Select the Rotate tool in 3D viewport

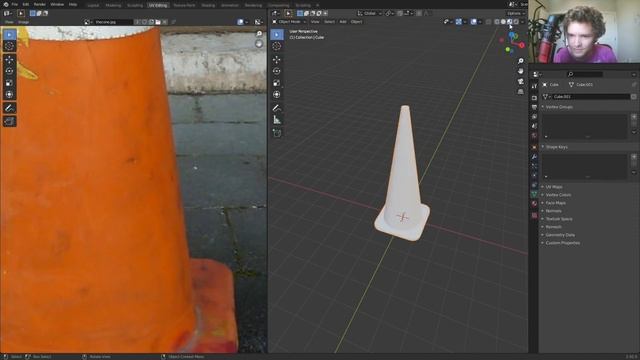coord(277,71)
